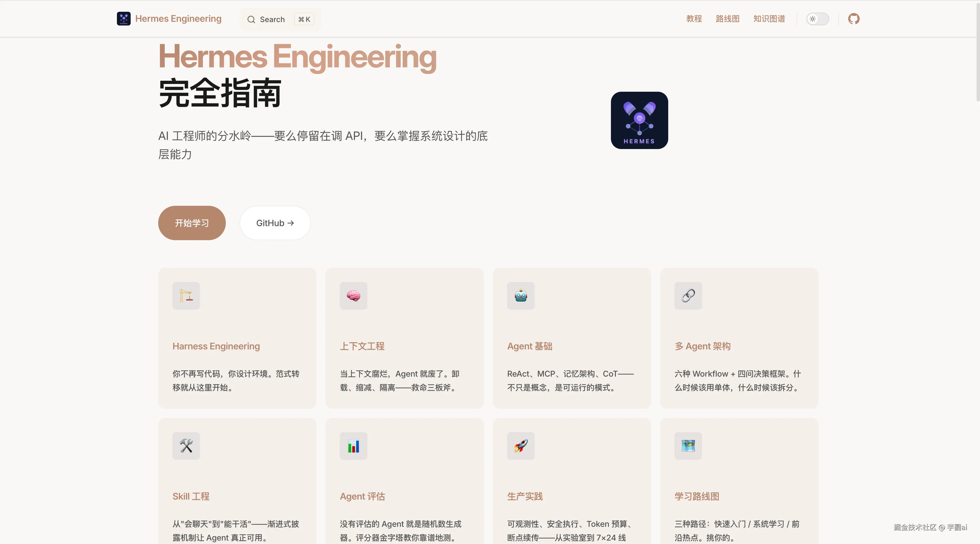Screen dimensions: 980x544
Task: Click the GitHub icon in header
Action: click(854, 19)
